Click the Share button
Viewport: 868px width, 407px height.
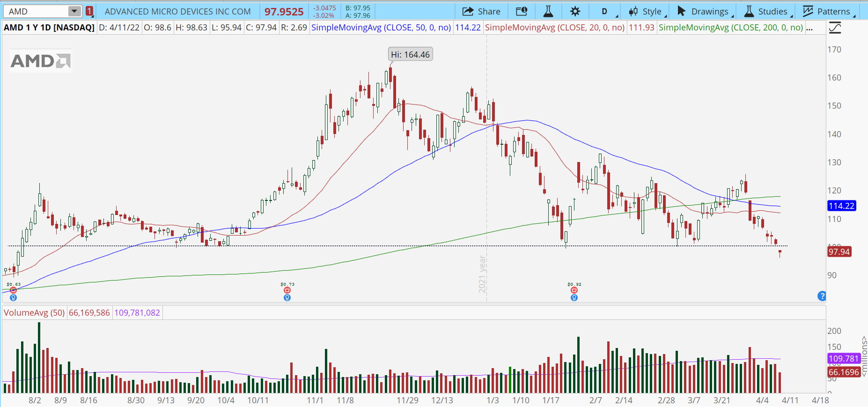[481, 11]
